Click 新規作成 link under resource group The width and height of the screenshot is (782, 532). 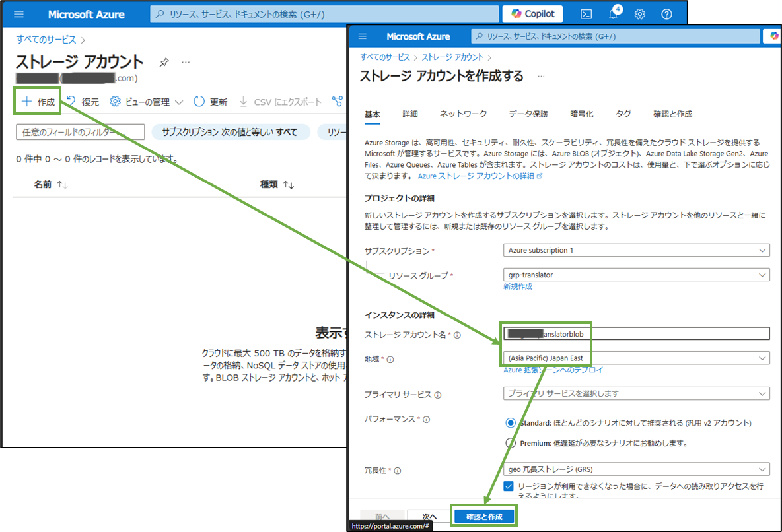pyautogui.click(x=518, y=286)
